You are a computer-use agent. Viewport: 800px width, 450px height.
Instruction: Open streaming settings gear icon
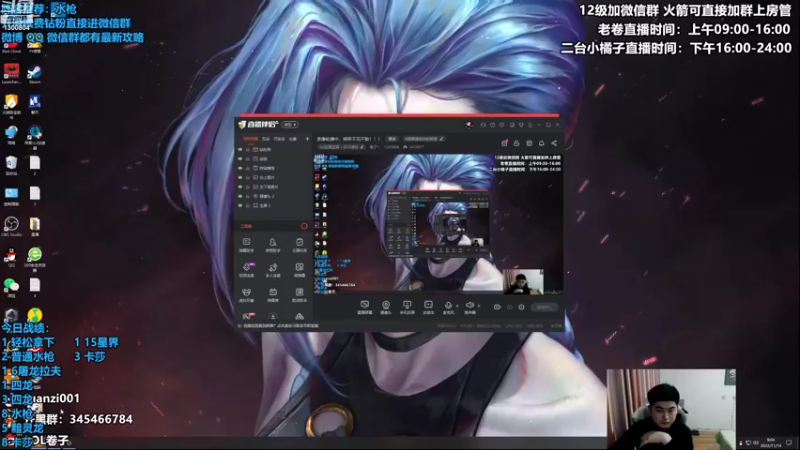(521, 307)
